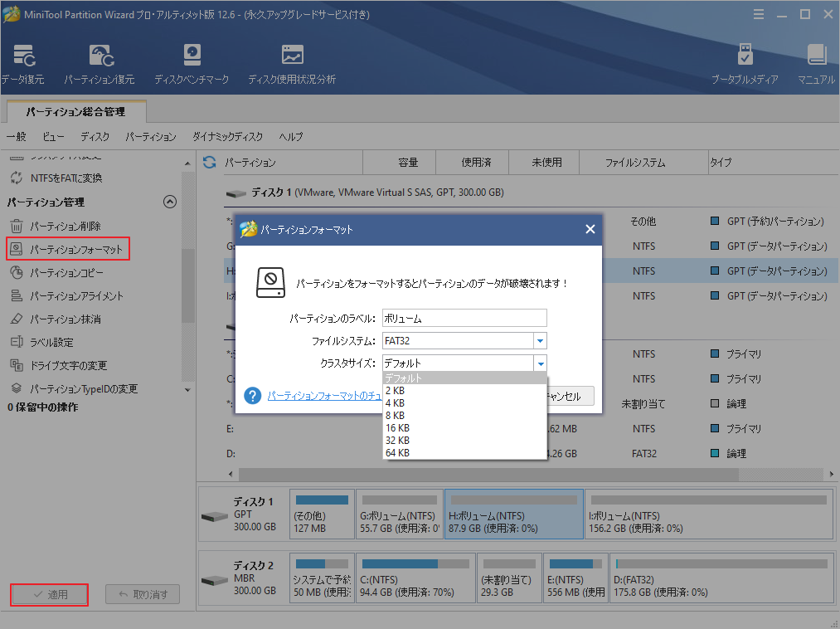The width and height of the screenshot is (840, 629).
Task: Open ディスク使用状況分析 (Space Analyzer)
Action: point(292,65)
